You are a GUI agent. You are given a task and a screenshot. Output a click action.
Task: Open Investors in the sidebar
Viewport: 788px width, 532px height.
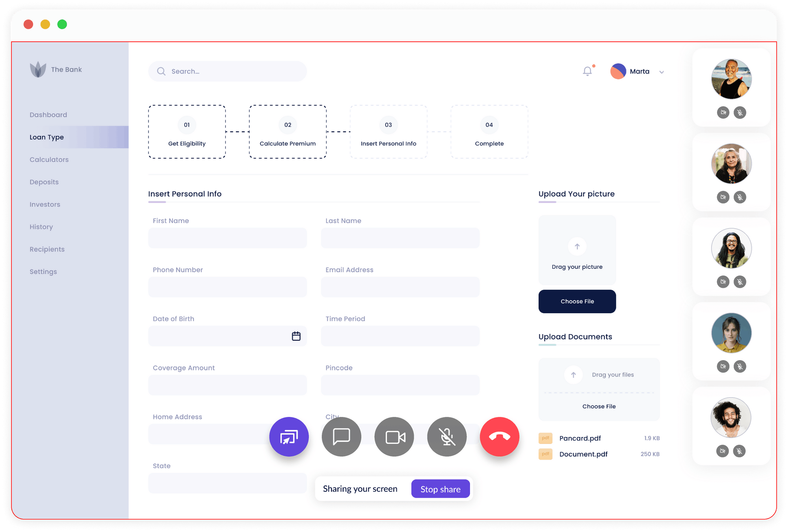click(x=45, y=205)
